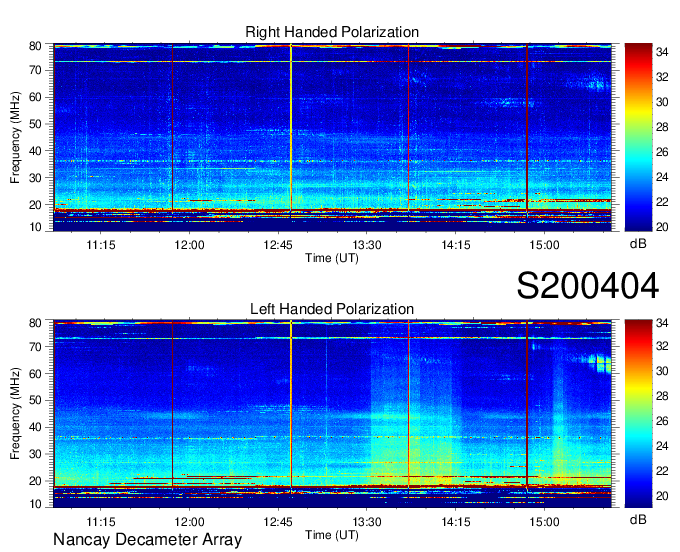The height and width of the screenshot is (552, 680).
Task: Click "13:30" tick on Right Handed time axis
Action: click(x=367, y=245)
